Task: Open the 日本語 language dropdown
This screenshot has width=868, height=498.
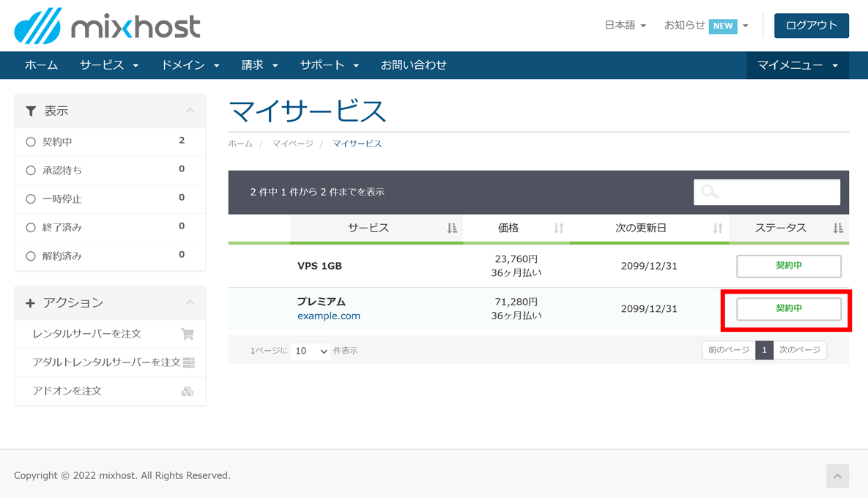Action: click(x=625, y=26)
